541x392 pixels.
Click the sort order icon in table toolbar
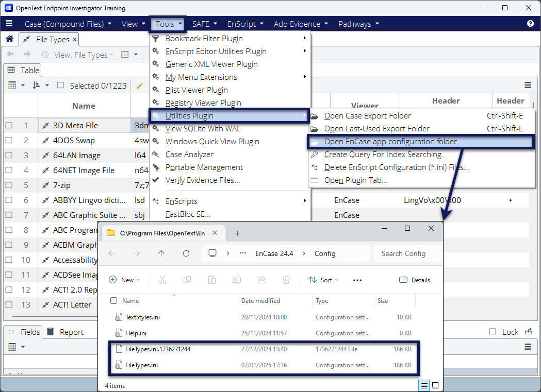[36, 86]
